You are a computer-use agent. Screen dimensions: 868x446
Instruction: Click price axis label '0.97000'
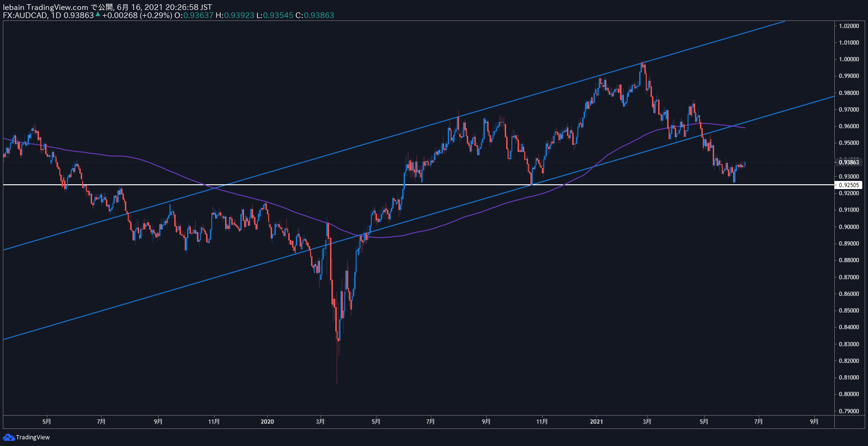pos(849,109)
